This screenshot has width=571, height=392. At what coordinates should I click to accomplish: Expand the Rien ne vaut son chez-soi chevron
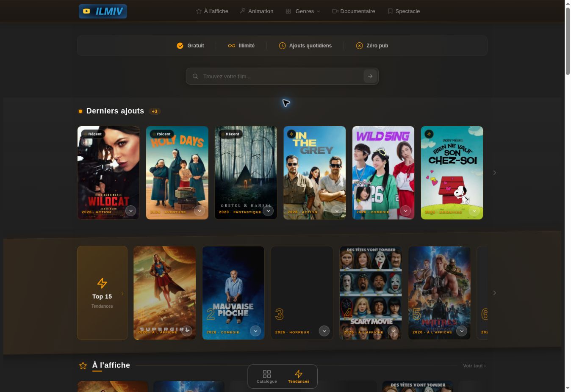pyautogui.click(x=474, y=210)
